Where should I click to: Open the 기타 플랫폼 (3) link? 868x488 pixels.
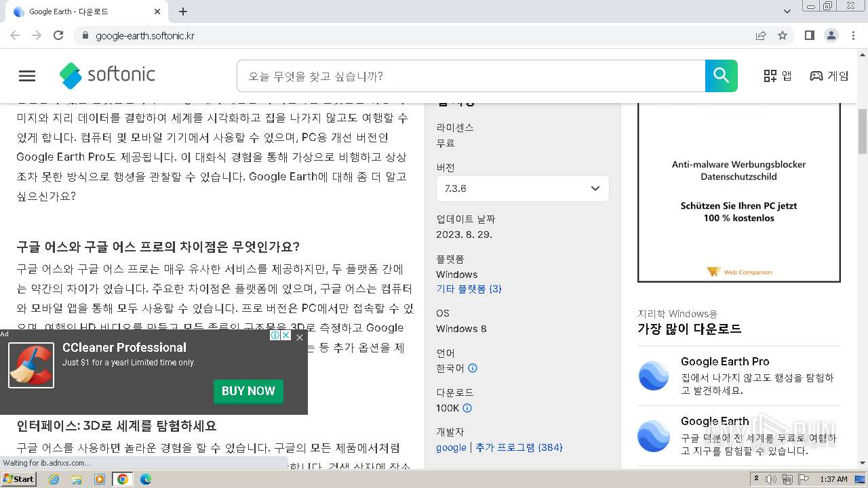coord(469,289)
